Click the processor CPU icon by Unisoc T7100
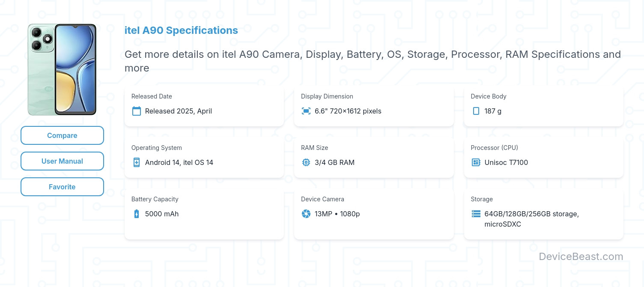 coord(476,162)
